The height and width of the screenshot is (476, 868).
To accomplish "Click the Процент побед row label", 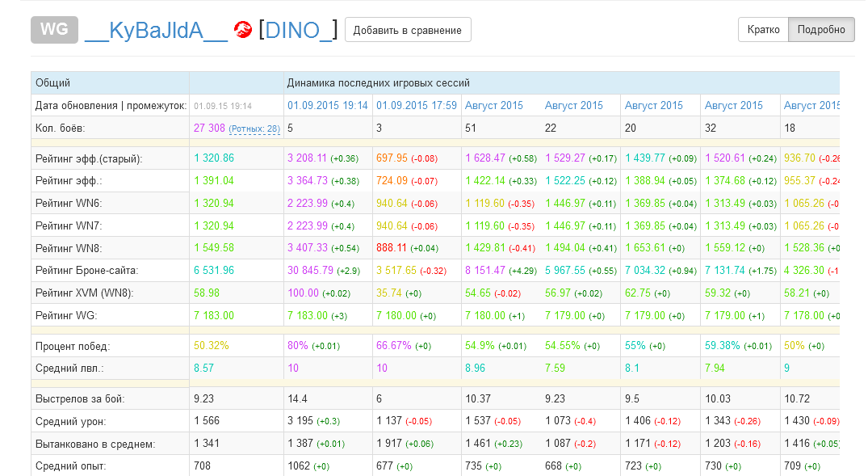I will tap(73, 346).
